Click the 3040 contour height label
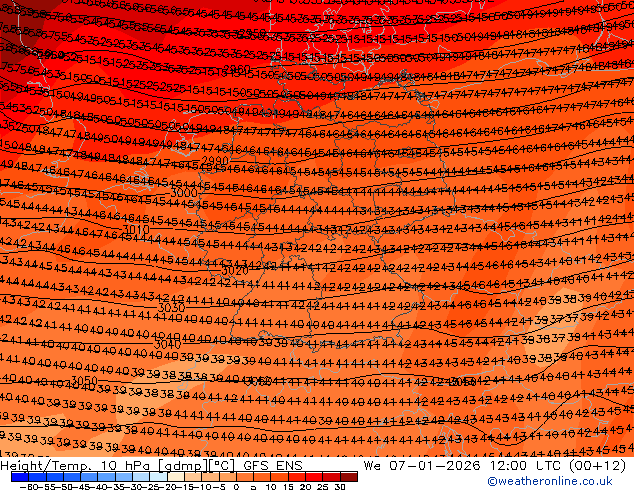The width and height of the screenshot is (634, 490). [x=167, y=344]
